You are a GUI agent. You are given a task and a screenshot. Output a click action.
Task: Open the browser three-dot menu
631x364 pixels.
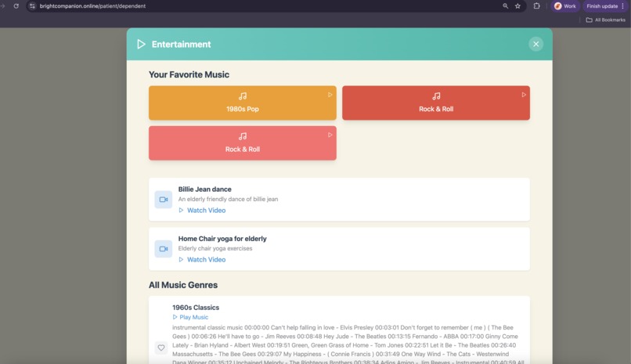(623, 6)
